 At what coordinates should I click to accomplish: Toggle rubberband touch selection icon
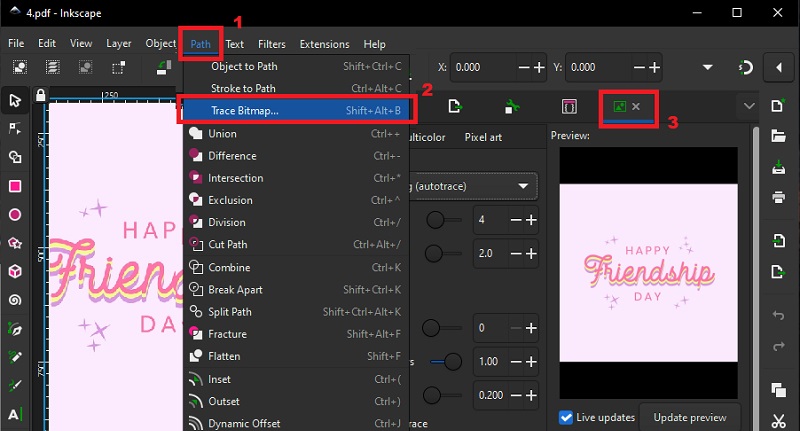coord(118,67)
